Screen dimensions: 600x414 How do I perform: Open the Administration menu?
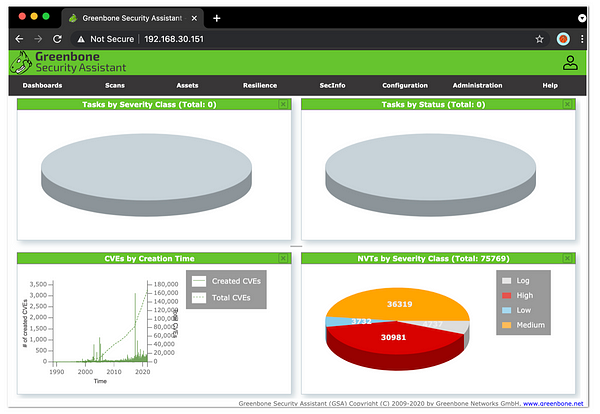[x=477, y=85]
